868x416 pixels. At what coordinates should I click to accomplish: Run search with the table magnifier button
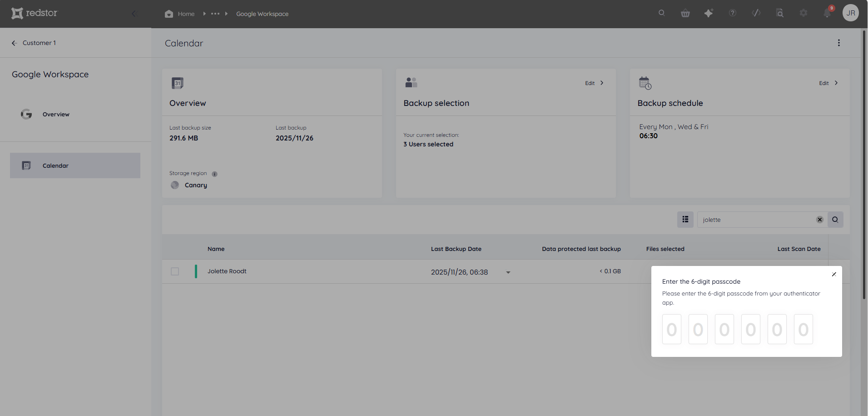click(835, 220)
